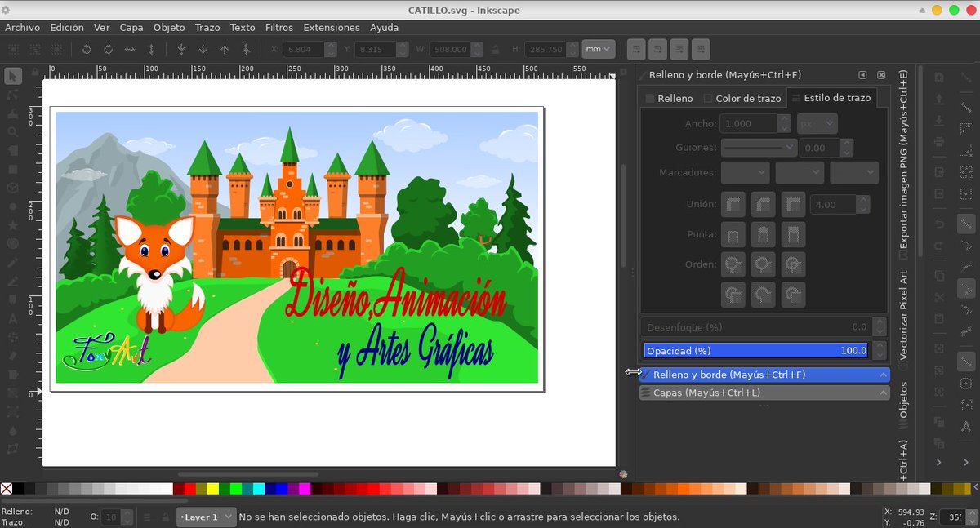The height and width of the screenshot is (528, 980).
Task: Open the Layer 1 dropdown in status bar
Action: pos(206,517)
